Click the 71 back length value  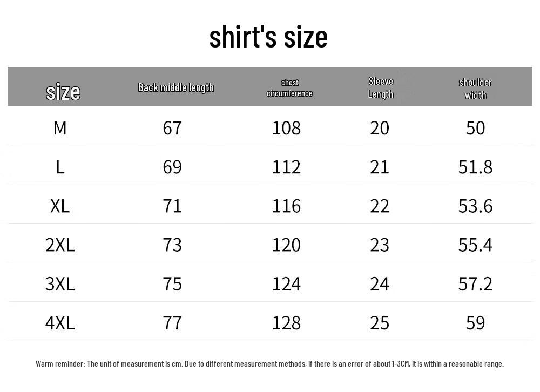tap(172, 206)
